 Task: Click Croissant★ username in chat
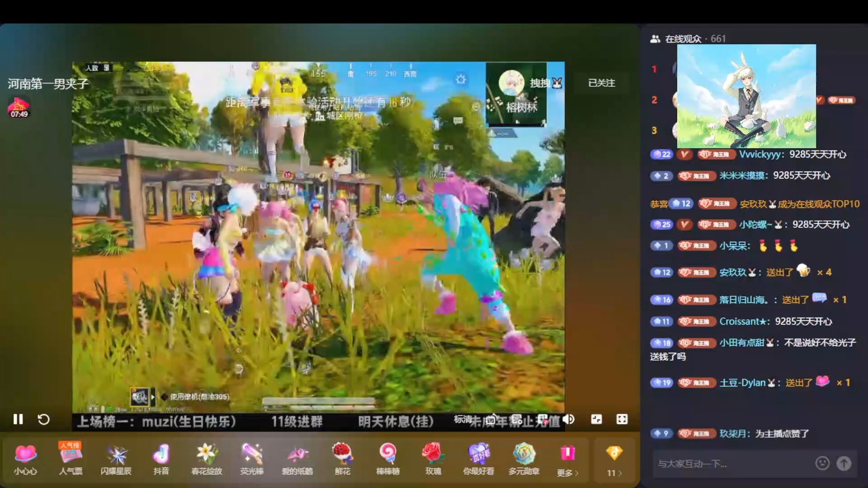tap(744, 321)
